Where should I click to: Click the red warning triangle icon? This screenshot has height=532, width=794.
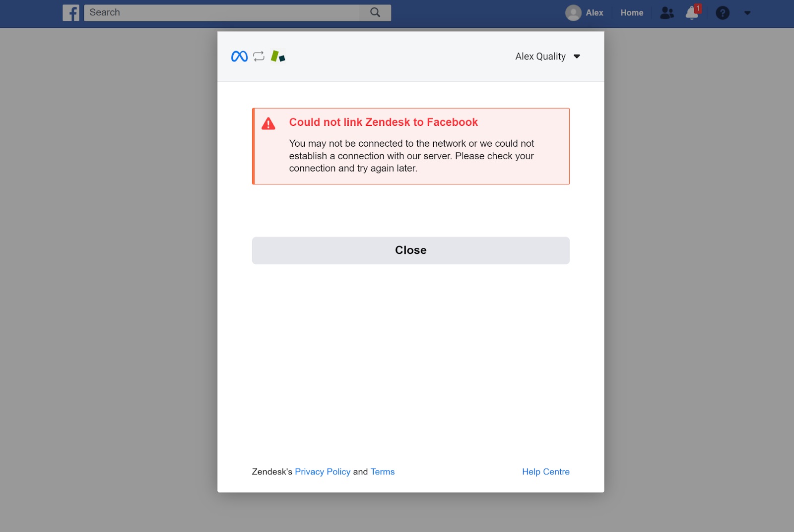point(268,124)
